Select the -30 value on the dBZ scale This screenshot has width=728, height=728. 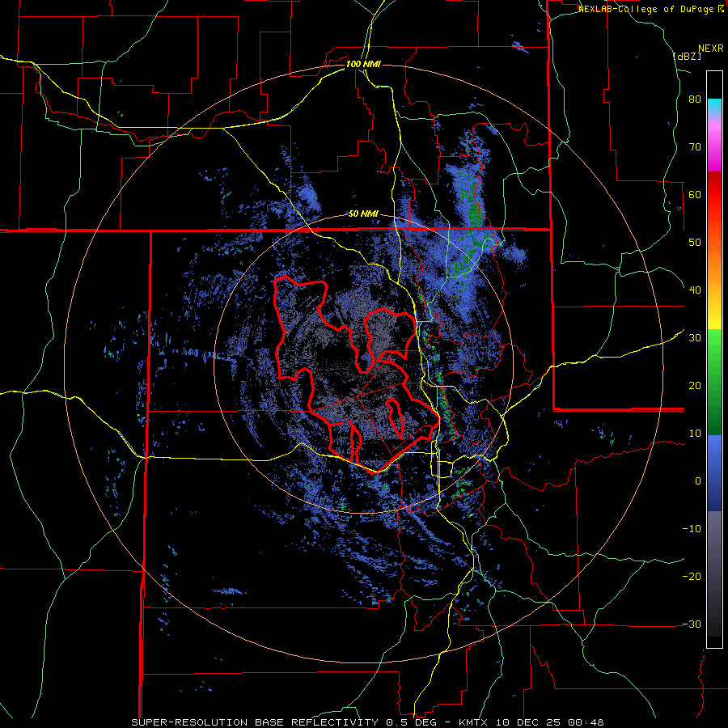(x=692, y=624)
